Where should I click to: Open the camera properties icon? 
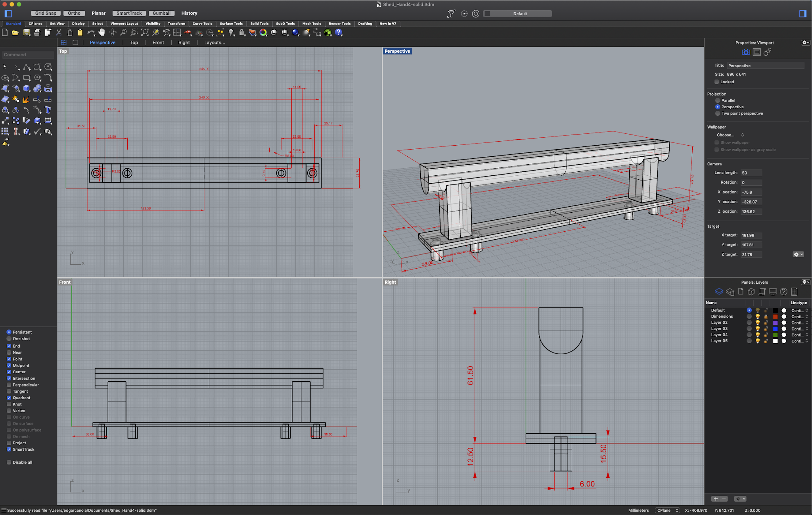pyautogui.click(x=745, y=52)
